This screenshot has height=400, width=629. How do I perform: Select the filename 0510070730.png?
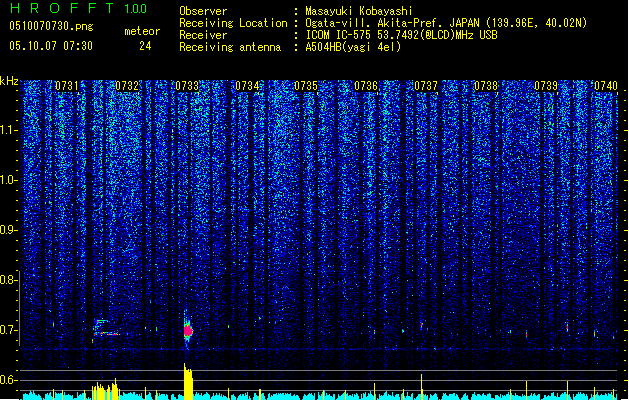point(51,27)
